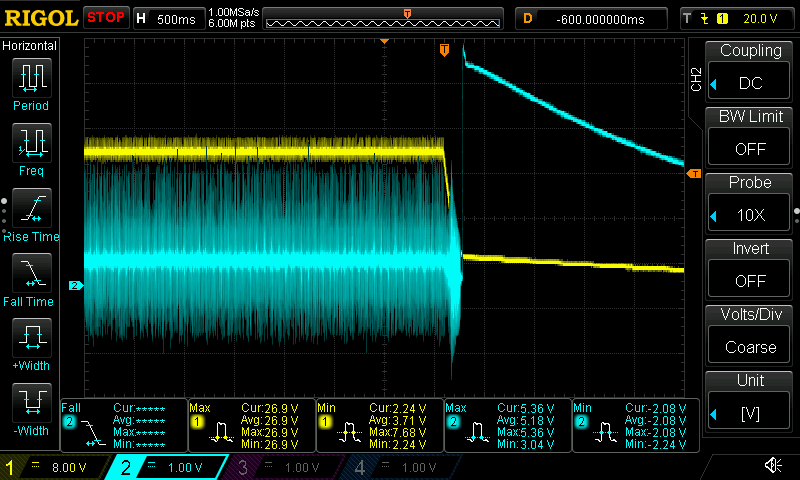Click the trigger source channel 1 badge
Image resolution: width=800 pixels, height=480 pixels.
pos(722,19)
